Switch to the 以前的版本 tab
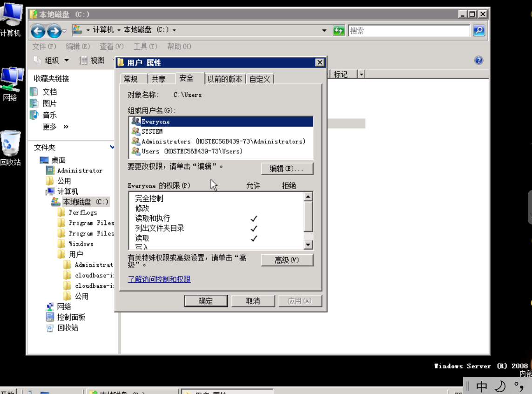Screen dimensions: 532x394 click(x=225, y=79)
